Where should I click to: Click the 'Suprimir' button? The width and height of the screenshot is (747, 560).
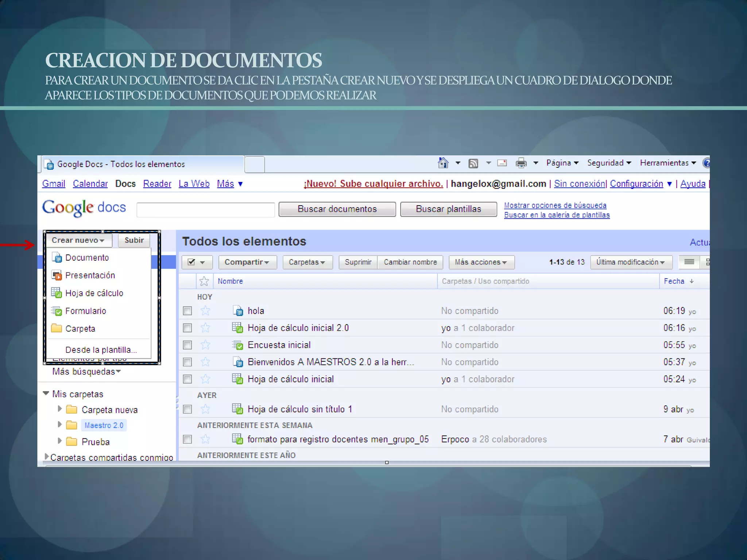358,262
